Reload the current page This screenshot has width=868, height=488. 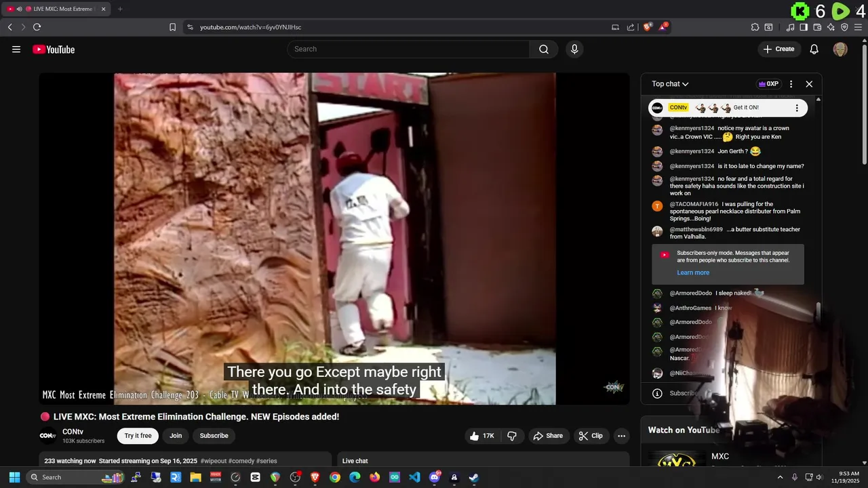(x=37, y=27)
